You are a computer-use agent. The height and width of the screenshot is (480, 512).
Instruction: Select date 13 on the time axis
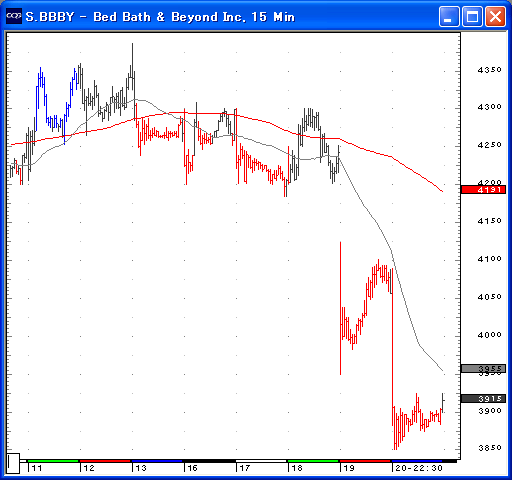[141, 468]
